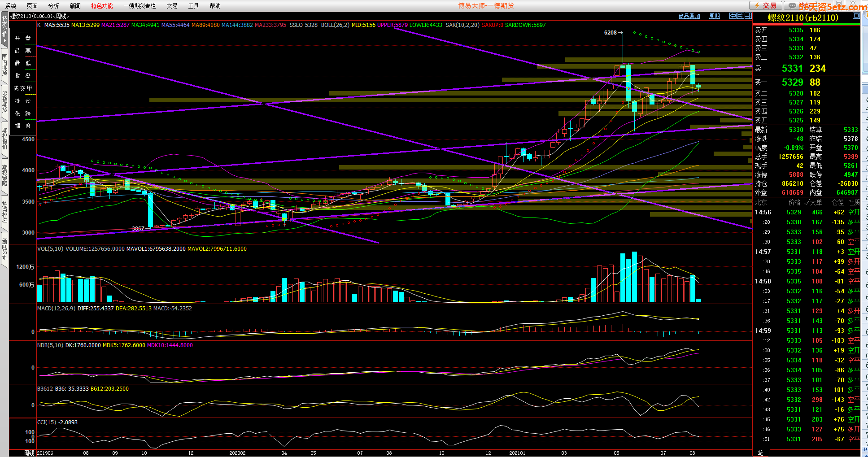Image resolution: width=868 pixels, height=457 pixels.
Task: Click the lightning 交易 trade button
Action: point(766,5)
